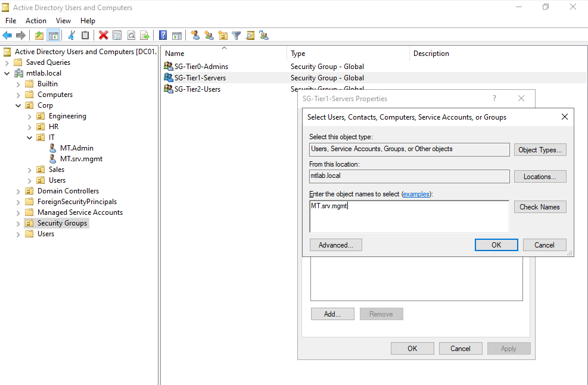588x385 pixels.
Task: Open the examples link
Action: [x=416, y=194]
